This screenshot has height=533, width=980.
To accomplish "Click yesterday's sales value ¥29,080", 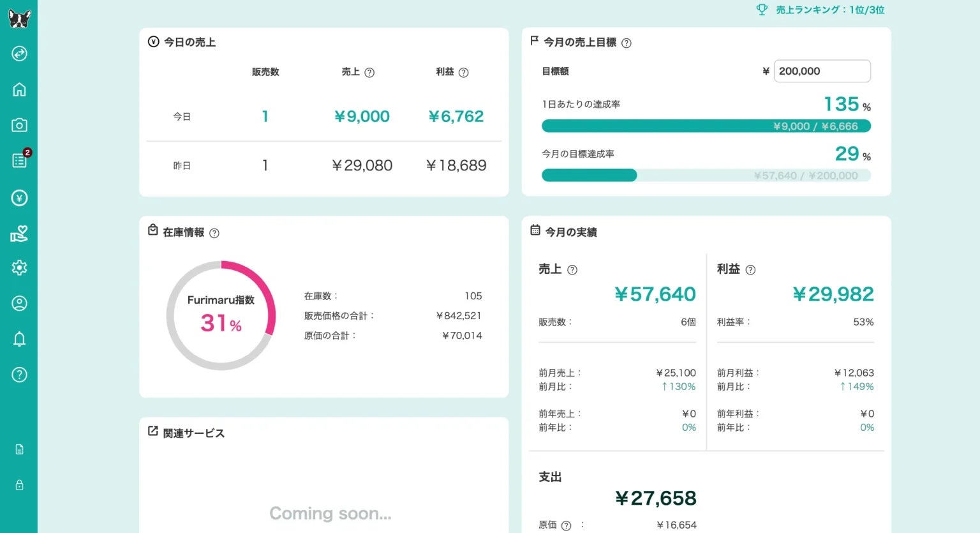I will [x=362, y=165].
